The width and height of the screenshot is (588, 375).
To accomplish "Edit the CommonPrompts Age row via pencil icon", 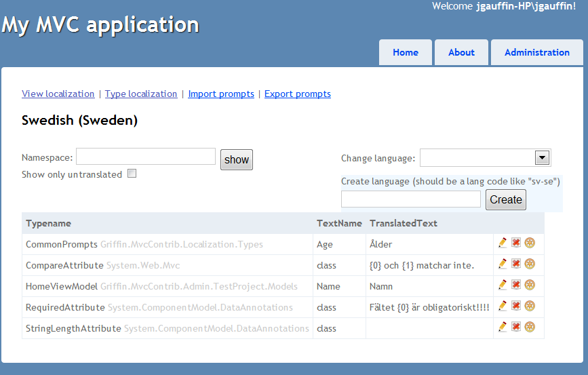I will [x=503, y=243].
